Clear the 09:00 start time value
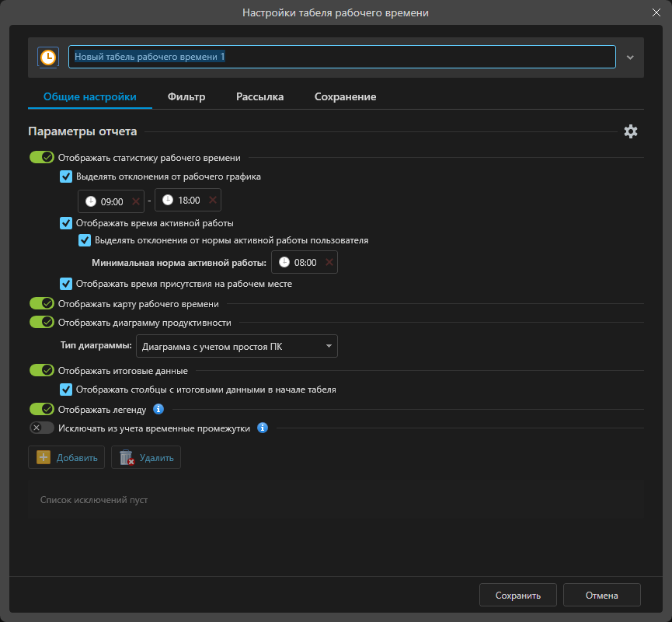This screenshot has height=622, width=672. [136, 201]
